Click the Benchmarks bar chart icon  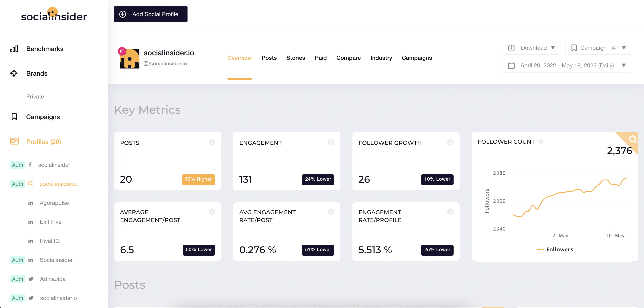point(14,49)
